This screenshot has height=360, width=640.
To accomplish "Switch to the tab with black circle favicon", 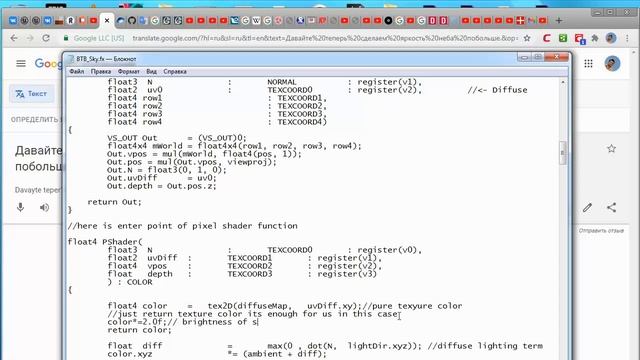I will 388,20.
